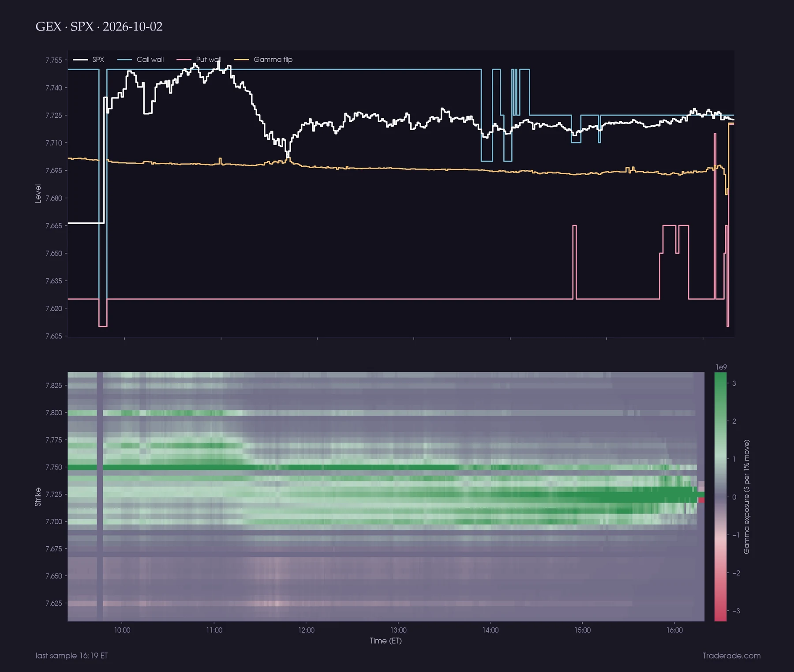
Task: Click the 7,620 tick on the Level axis
Action: [54, 308]
